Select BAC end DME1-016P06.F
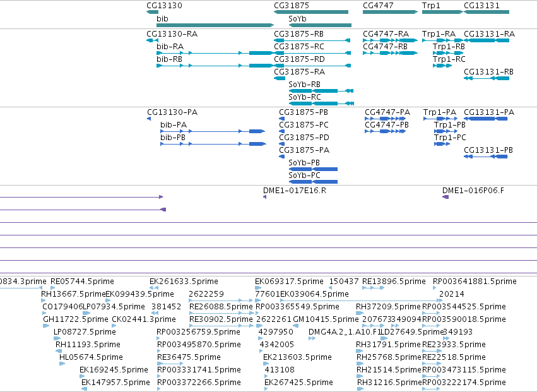Image resolution: width=537 pixels, height=392 pixels. click(446, 197)
